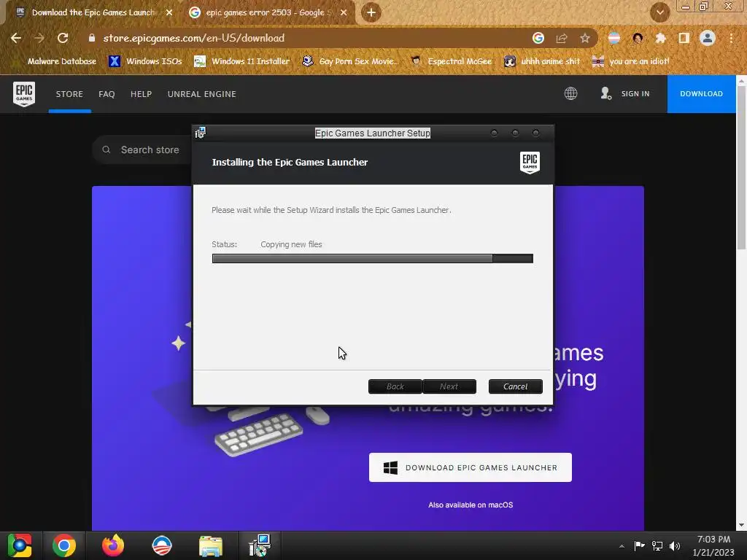747x560 pixels.
Task: Open the Espectral McGee bookmark
Action: 451,61
